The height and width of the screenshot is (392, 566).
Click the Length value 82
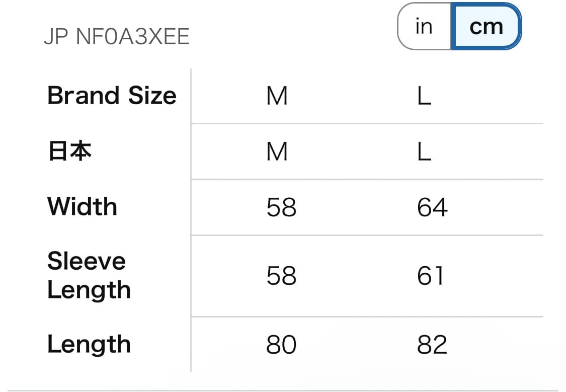coord(432,345)
